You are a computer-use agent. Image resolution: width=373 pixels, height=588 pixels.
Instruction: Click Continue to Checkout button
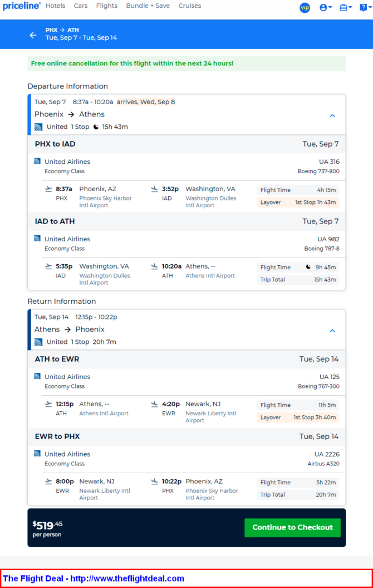pos(292,528)
